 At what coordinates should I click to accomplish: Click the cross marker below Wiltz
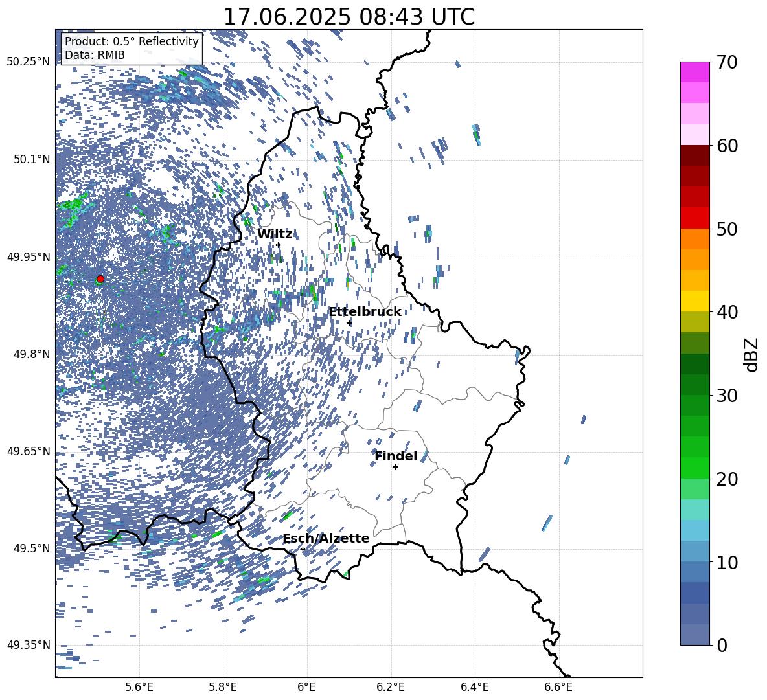pyautogui.click(x=279, y=245)
